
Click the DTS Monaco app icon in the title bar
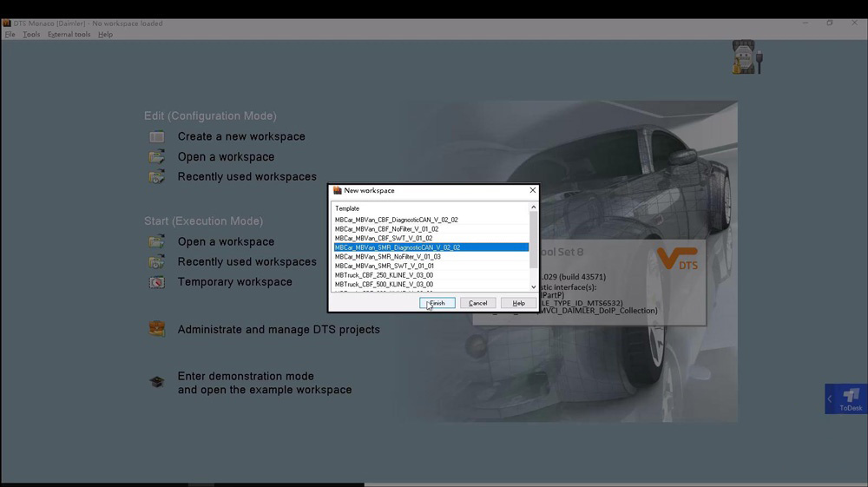(x=7, y=23)
